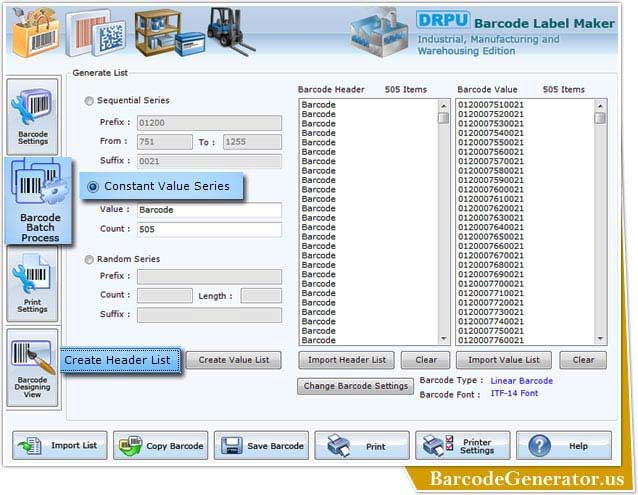638x495 pixels.
Task: Open Help with the question mark icon
Action: [564, 445]
